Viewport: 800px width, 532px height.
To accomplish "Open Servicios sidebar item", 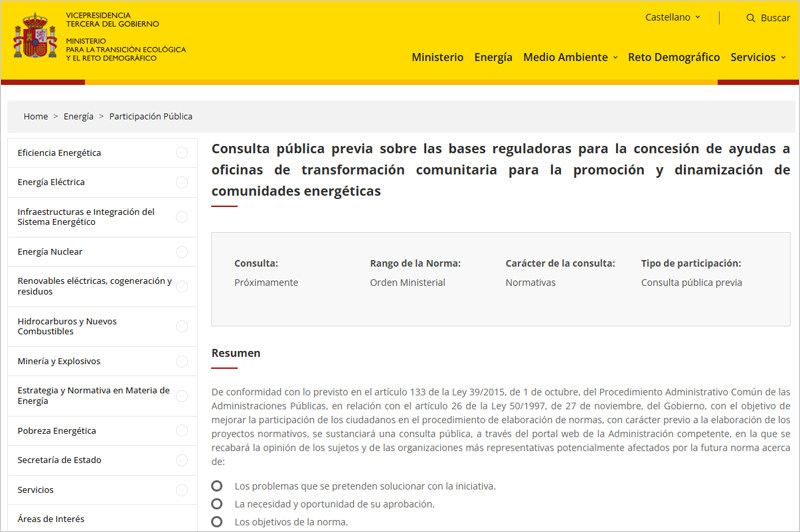I will (35, 490).
